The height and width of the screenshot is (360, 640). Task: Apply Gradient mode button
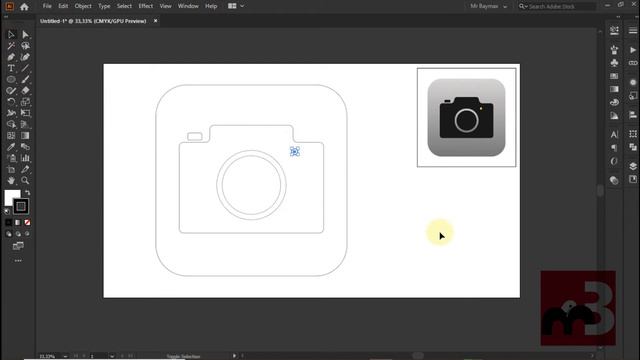coord(18,222)
